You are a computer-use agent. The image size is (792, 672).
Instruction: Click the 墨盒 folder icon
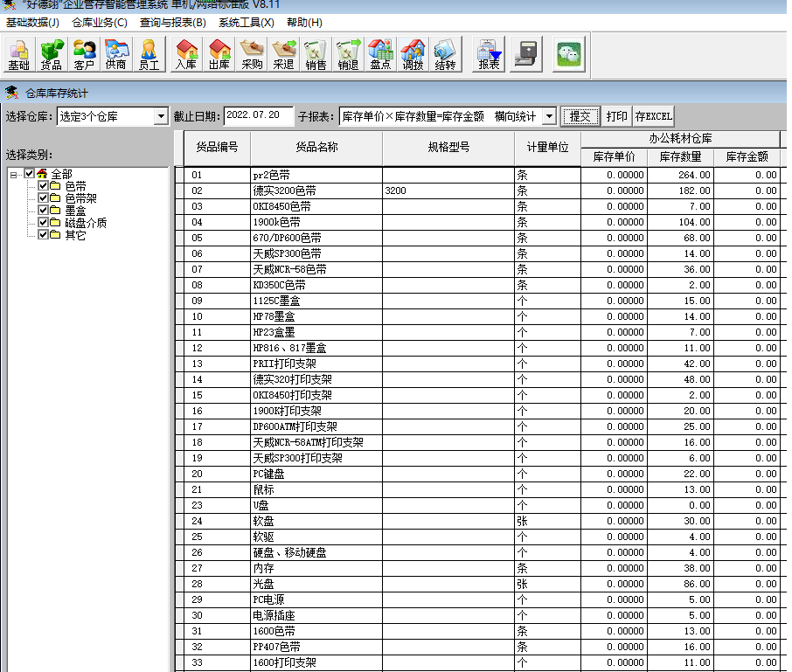click(56, 210)
